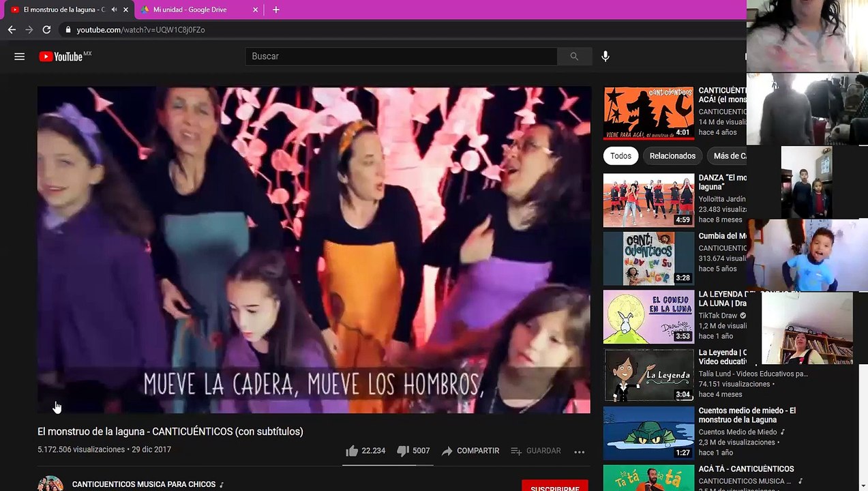Screen dimensions: 868x491
Task: Open the DANZA El monstruo 4:59 thumbnail
Action: point(648,200)
